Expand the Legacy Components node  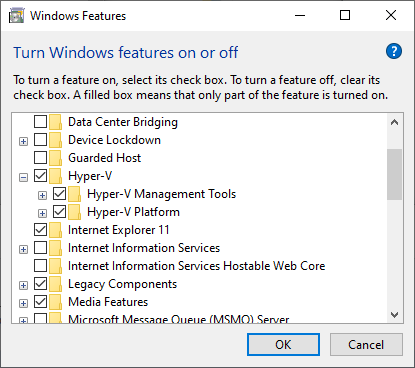23,286
